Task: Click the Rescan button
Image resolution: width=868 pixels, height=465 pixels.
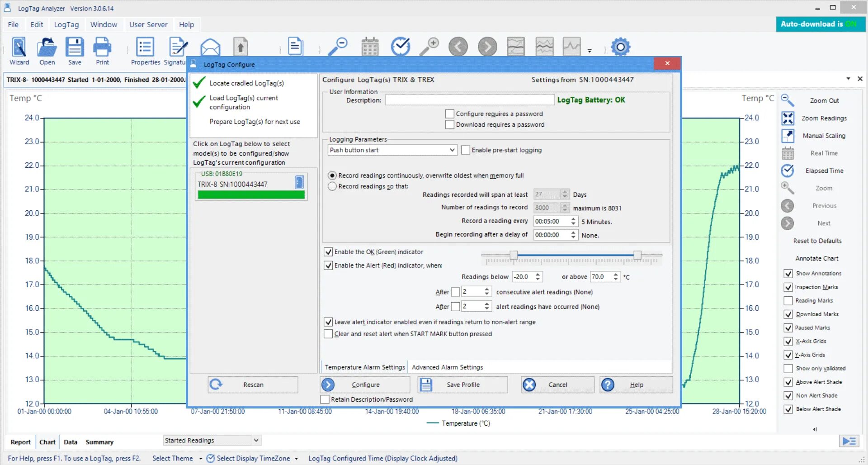Action: click(x=253, y=384)
